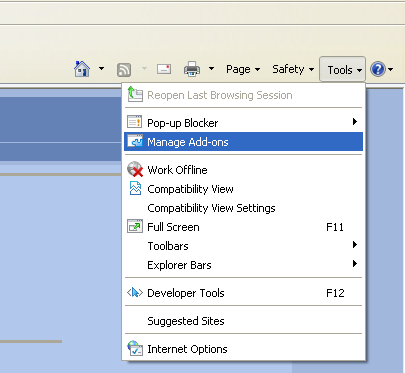The width and height of the screenshot is (405, 373).
Task: Click the blue Help question mark icon
Action: coord(378,69)
